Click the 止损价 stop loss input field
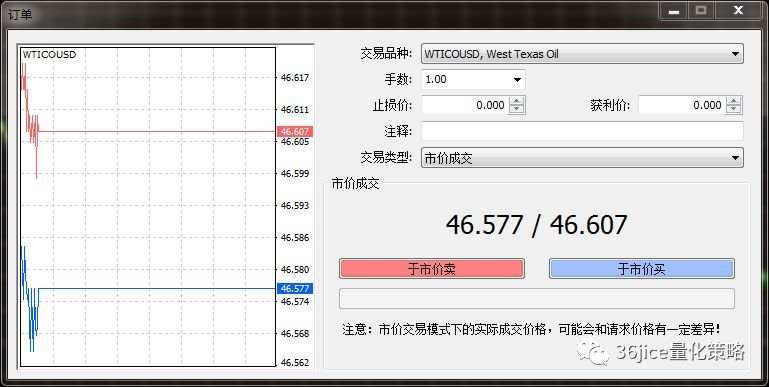The image size is (769, 387). tap(465, 105)
